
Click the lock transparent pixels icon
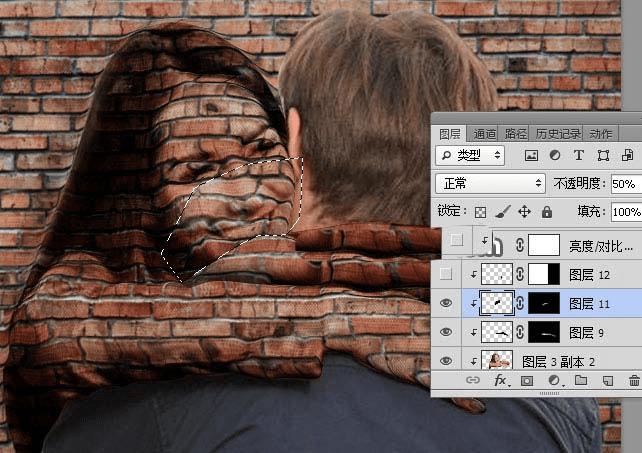click(x=480, y=212)
